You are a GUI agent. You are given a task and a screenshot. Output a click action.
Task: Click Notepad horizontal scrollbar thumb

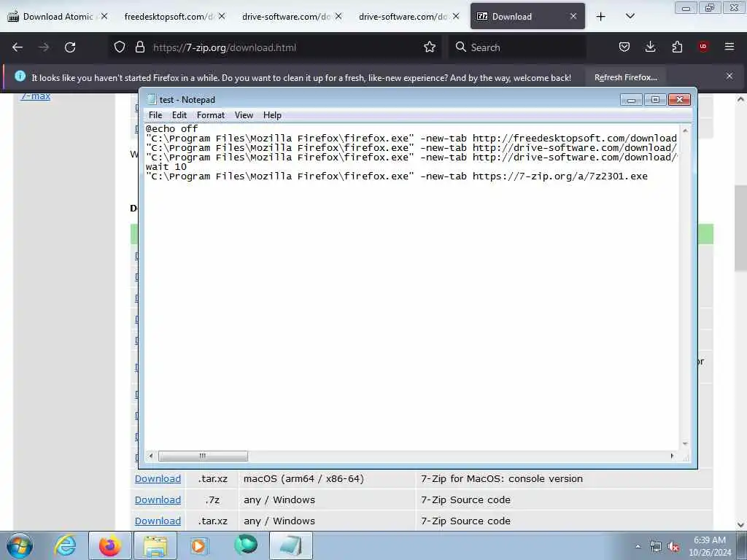pyautogui.click(x=203, y=456)
